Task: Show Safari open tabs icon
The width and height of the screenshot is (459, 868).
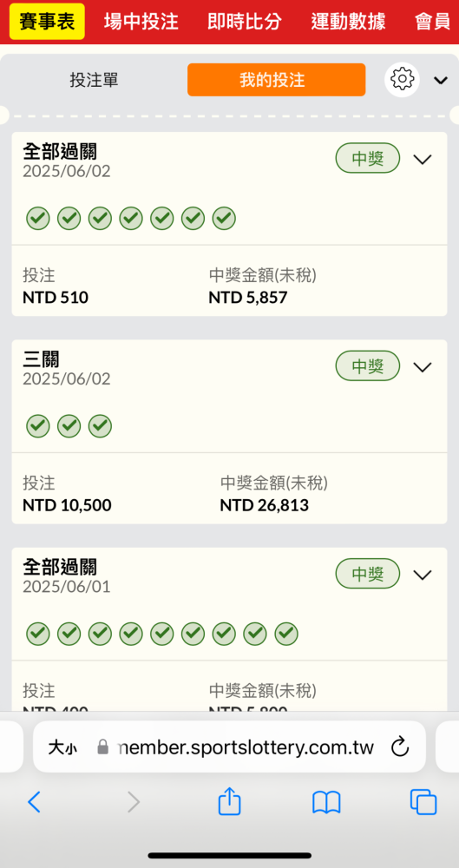Action: (x=423, y=801)
